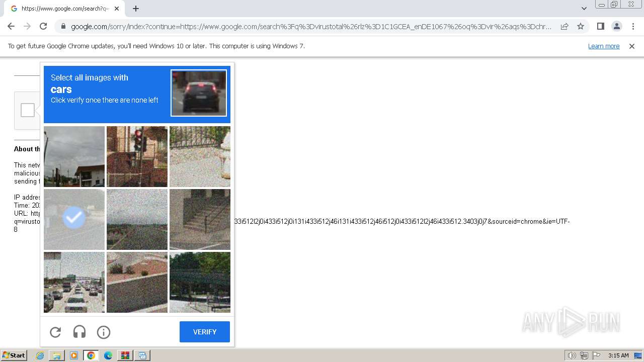This screenshot has width=644, height=362.
Task: Dismiss the Chrome update notification bar
Action: (x=632, y=46)
